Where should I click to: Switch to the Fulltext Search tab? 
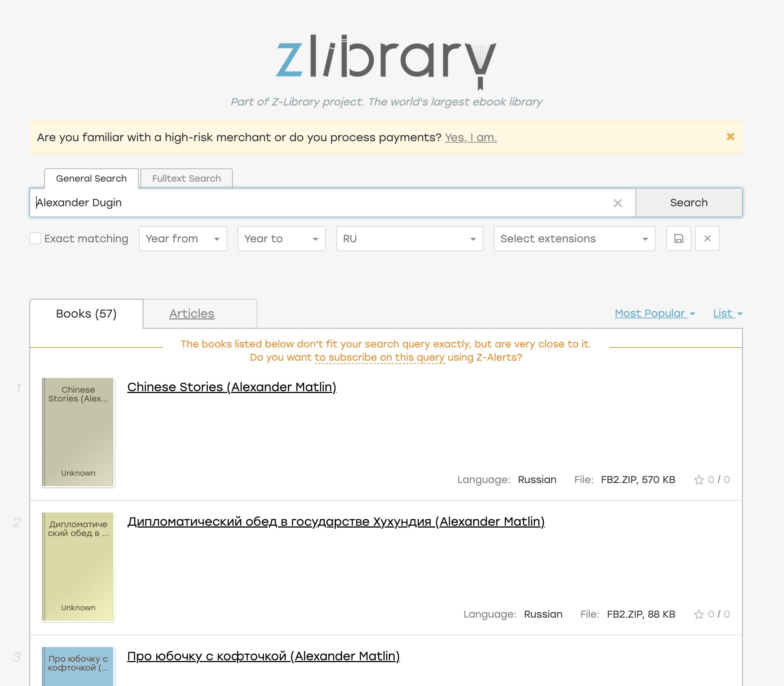186,178
